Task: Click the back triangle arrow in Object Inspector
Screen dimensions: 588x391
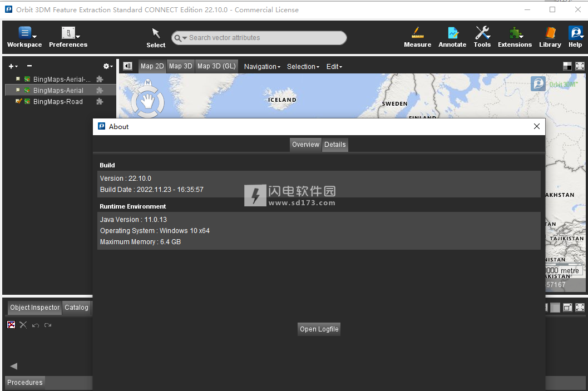Action: pos(14,366)
